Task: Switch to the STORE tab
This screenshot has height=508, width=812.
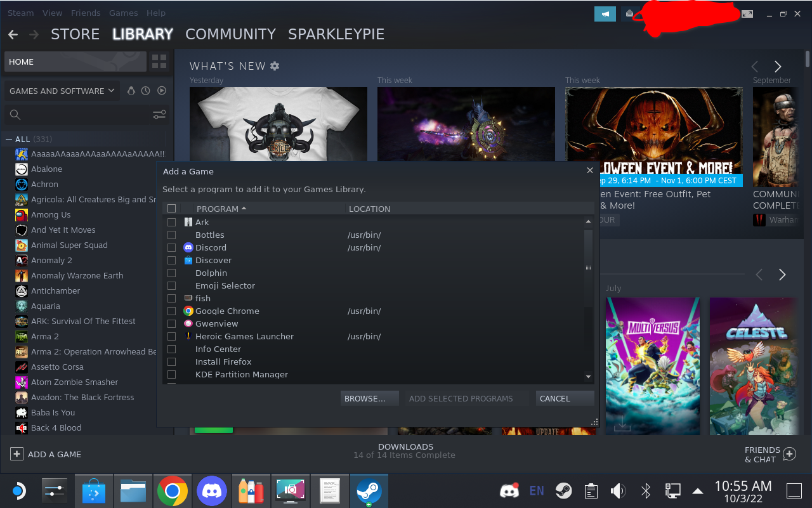Action: 75,34
